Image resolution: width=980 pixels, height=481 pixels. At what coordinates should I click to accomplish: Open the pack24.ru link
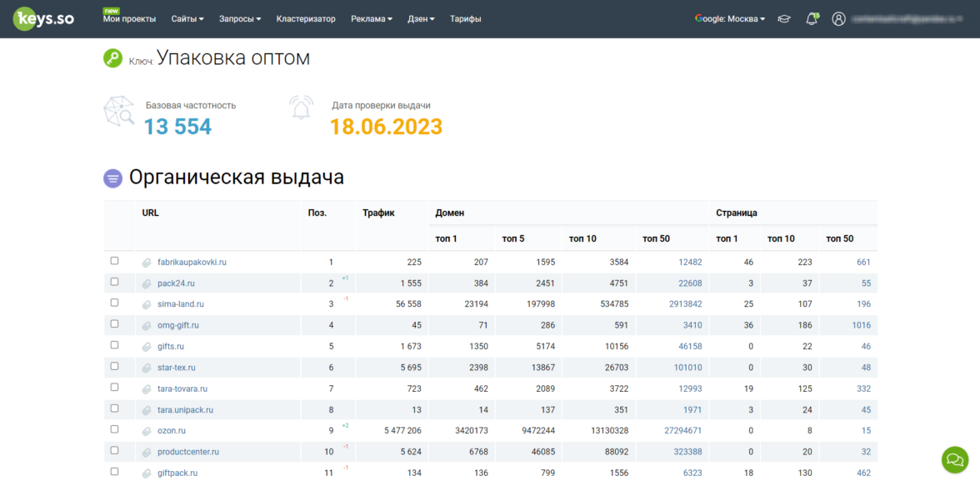(x=177, y=283)
